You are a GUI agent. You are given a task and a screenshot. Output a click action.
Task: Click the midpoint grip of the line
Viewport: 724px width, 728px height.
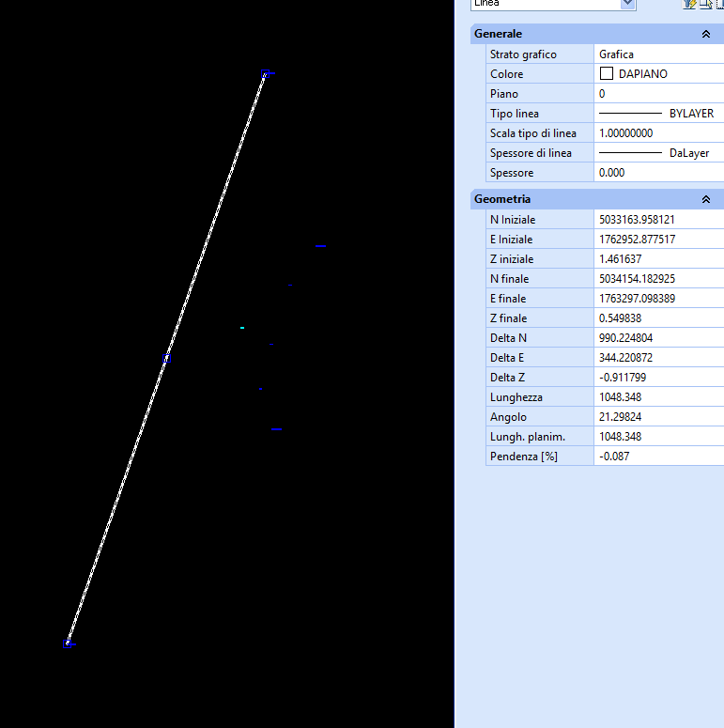coord(167,359)
